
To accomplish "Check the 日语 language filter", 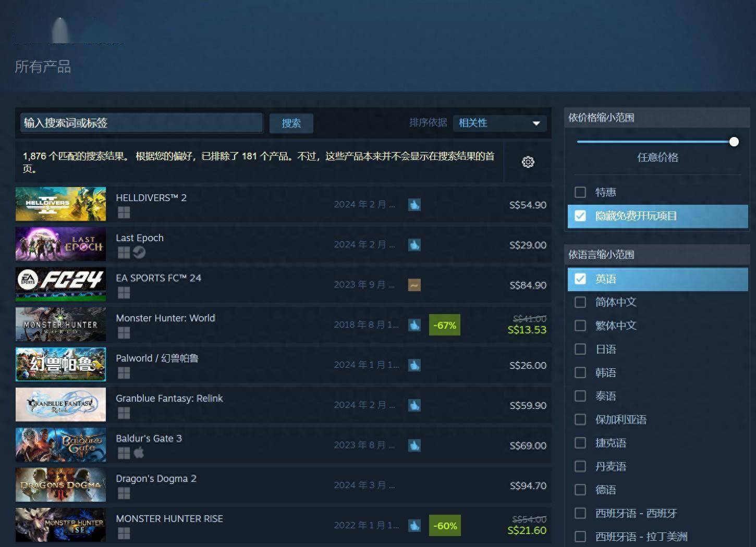I will [580, 349].
